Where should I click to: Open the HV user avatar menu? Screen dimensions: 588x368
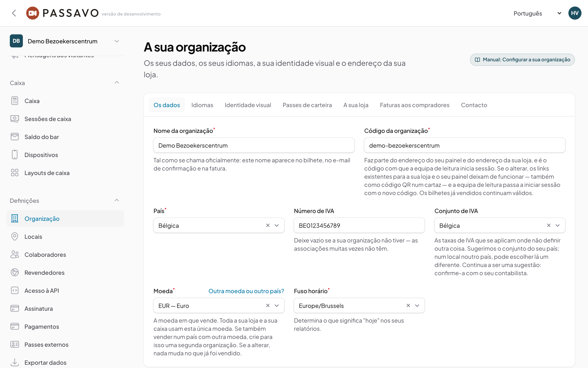(x=575, y=13)
